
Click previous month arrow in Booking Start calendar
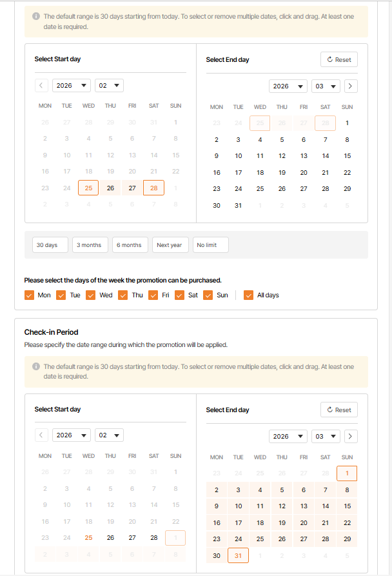[41, 85]
